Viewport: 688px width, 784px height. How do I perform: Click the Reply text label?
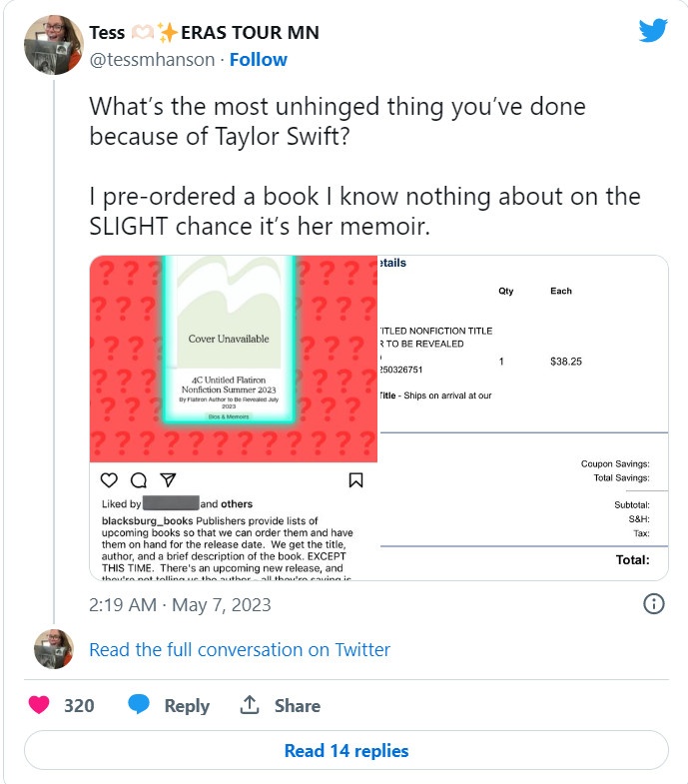(187, 705)
